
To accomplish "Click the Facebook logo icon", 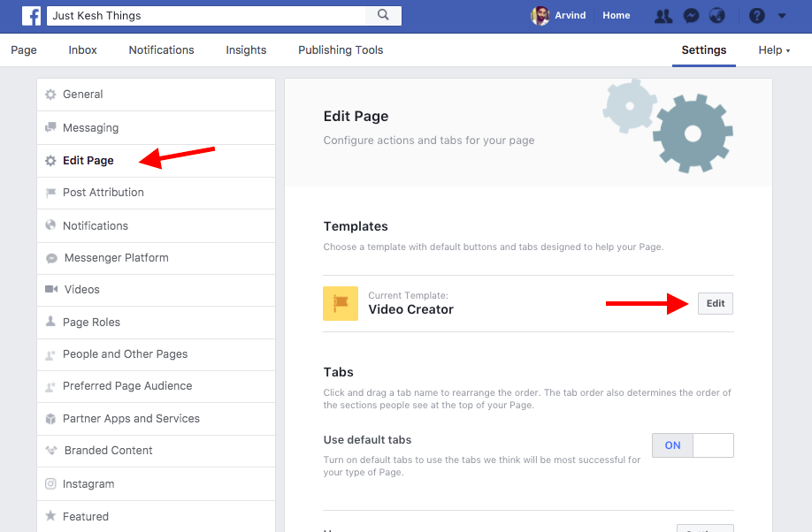I will click(31, 16).
